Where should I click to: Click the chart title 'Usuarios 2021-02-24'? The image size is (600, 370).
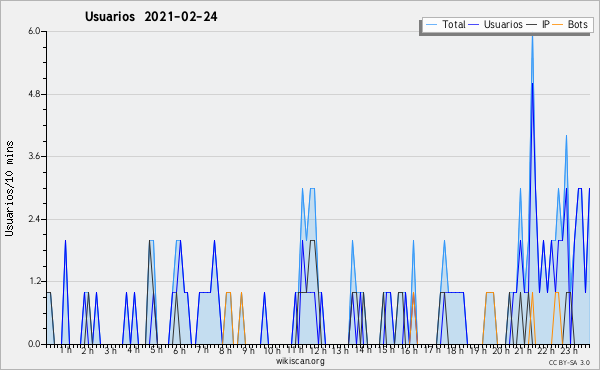point(151,17)
